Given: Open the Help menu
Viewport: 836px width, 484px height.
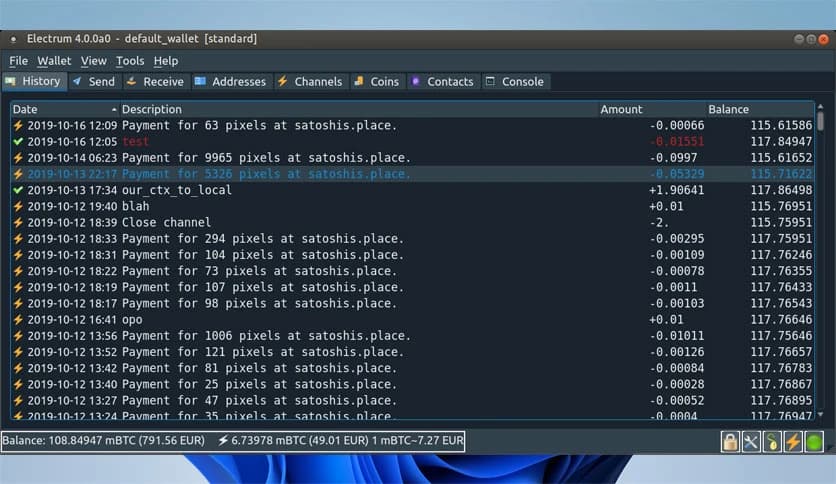Looking at the screenshot, I should pyautogui.click(x=166, y=61).
